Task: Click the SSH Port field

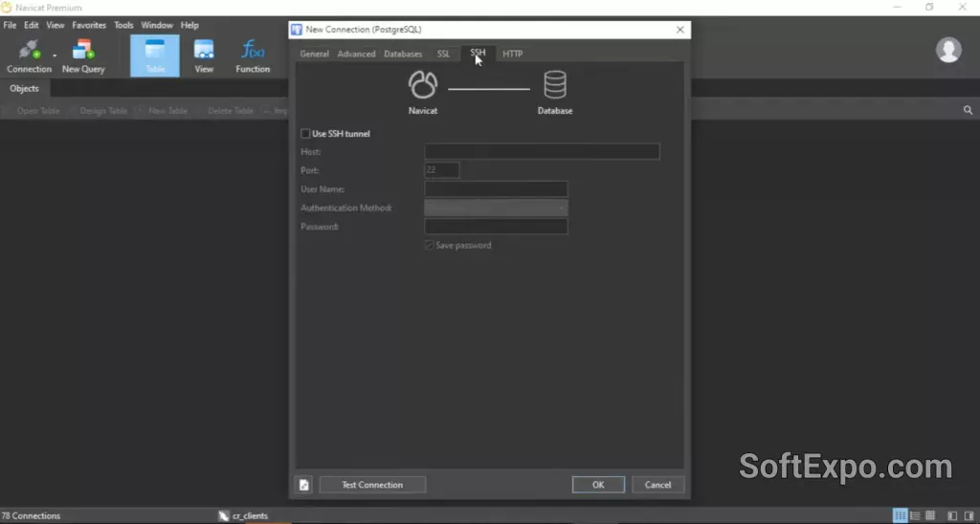Action: (x=442, y=170)
